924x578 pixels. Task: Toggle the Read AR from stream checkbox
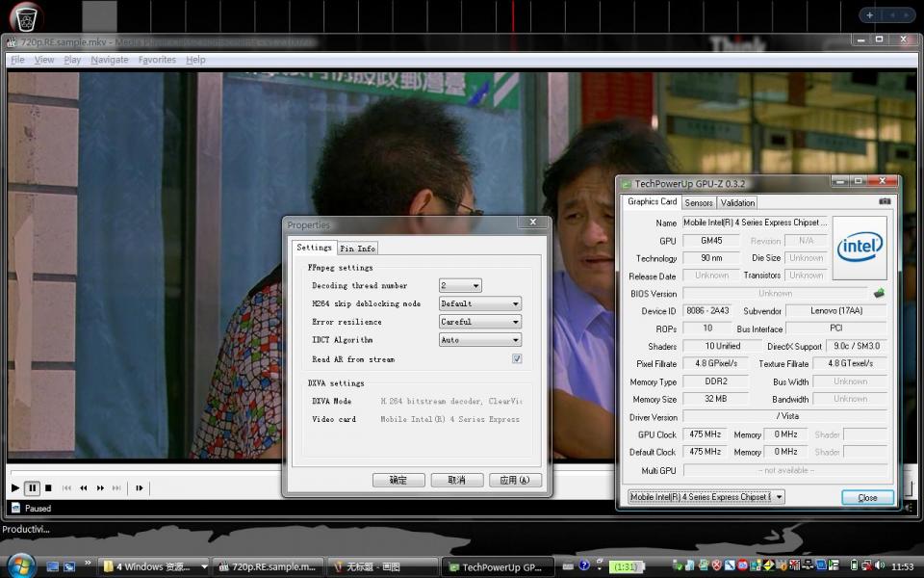coord(517,359)
